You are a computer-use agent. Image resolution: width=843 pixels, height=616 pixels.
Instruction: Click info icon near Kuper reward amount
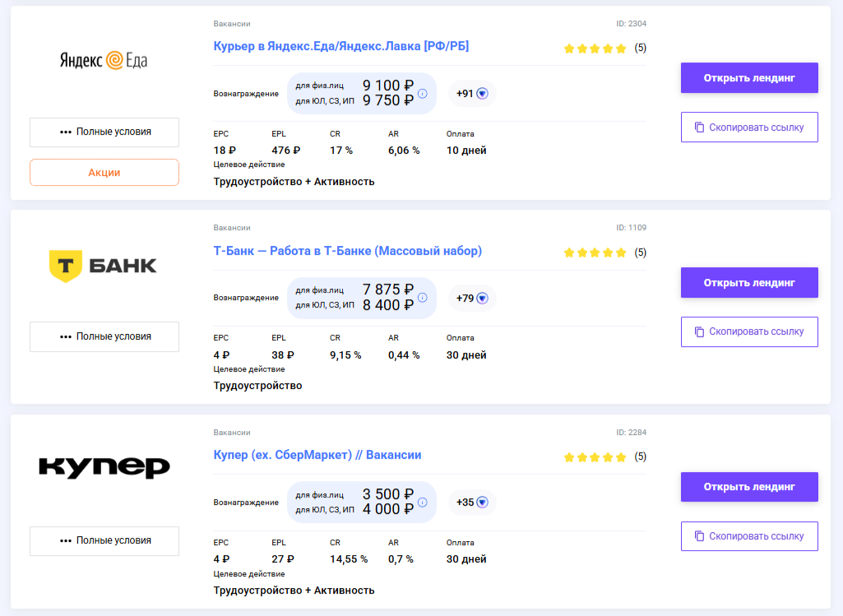[x=423, y=502]
